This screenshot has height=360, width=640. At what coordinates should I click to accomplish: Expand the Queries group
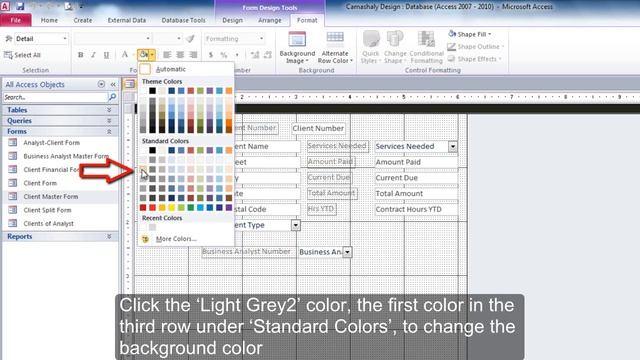click(x=109, y=120)
